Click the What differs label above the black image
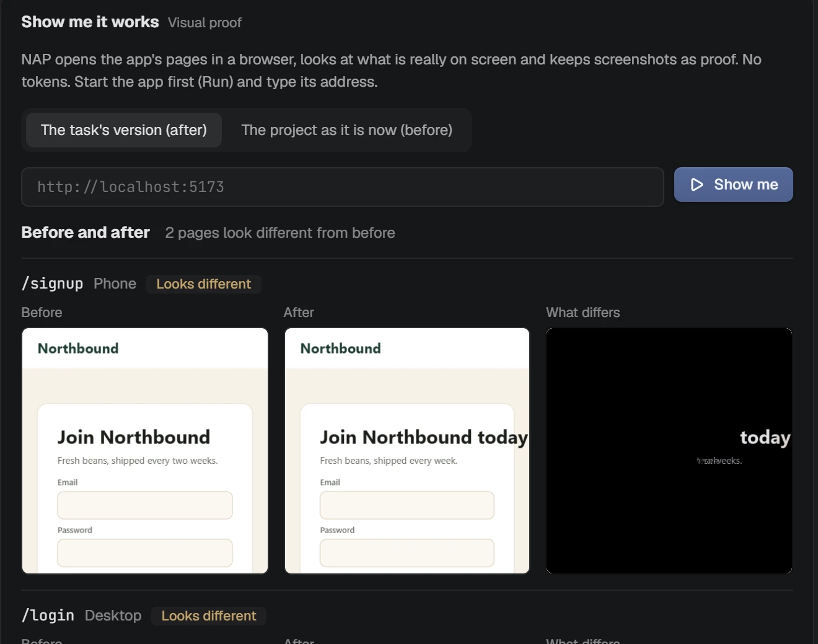This screenshot has width=818, height=644. coord(583,313)
